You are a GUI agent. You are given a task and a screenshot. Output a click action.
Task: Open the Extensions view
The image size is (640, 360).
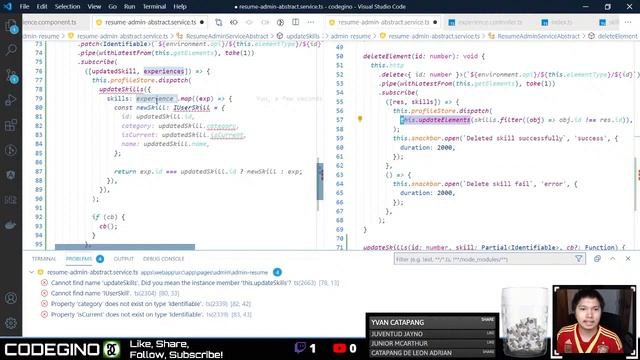pyautogui.click(x=11, y=125)
